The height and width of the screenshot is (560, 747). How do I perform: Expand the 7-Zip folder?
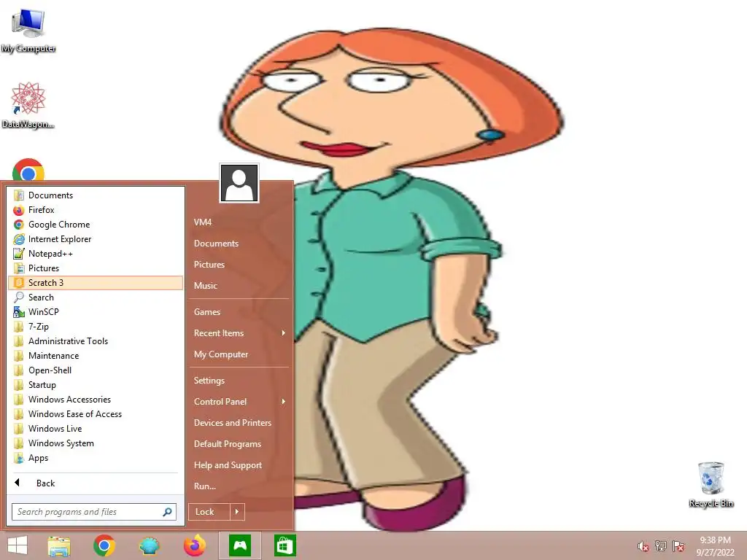pos(96,327)
